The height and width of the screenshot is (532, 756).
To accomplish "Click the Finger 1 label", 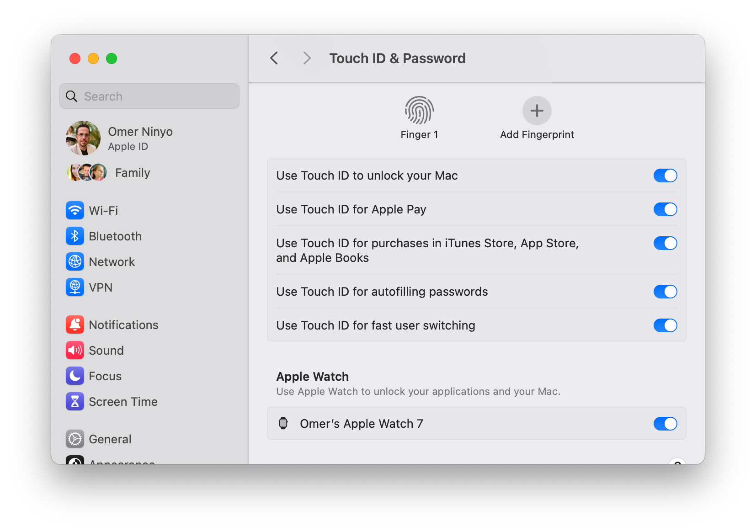I will click(x=419, y=134).
